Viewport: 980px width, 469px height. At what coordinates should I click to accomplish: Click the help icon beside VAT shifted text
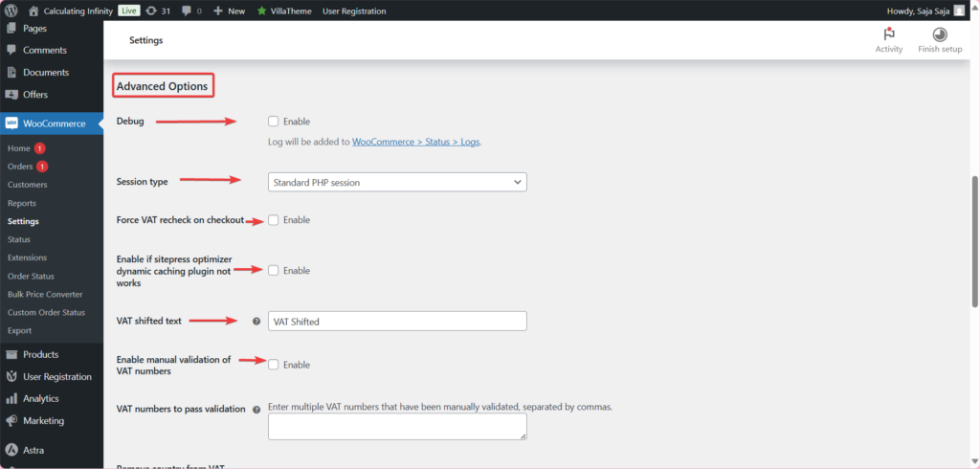coord(256,322)
